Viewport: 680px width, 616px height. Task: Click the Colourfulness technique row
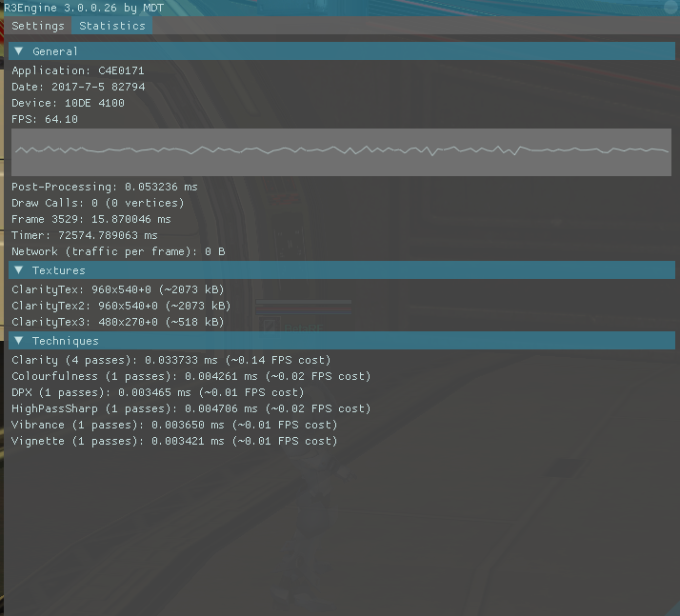tap(191, 376)
